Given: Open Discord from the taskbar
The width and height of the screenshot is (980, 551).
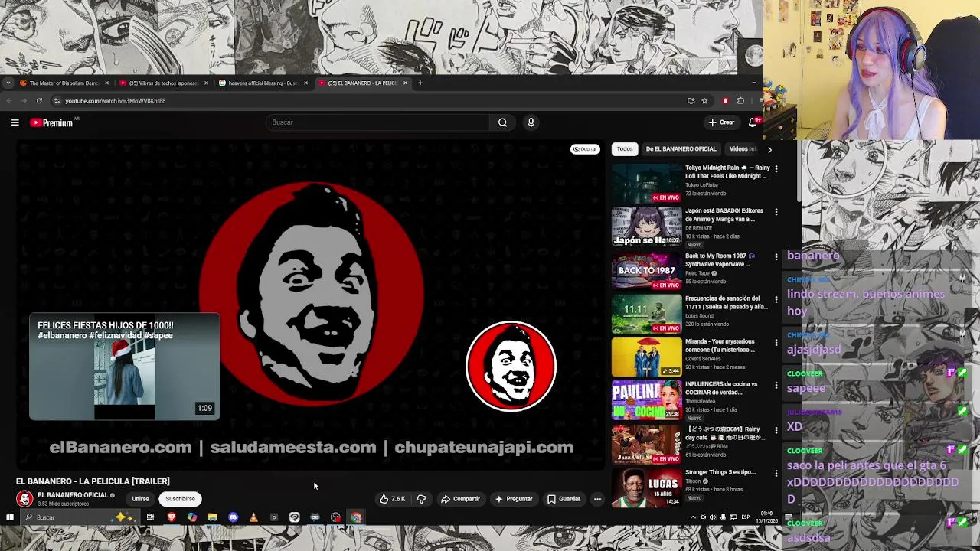Looking at the screenshot, I should click(233, 517).
